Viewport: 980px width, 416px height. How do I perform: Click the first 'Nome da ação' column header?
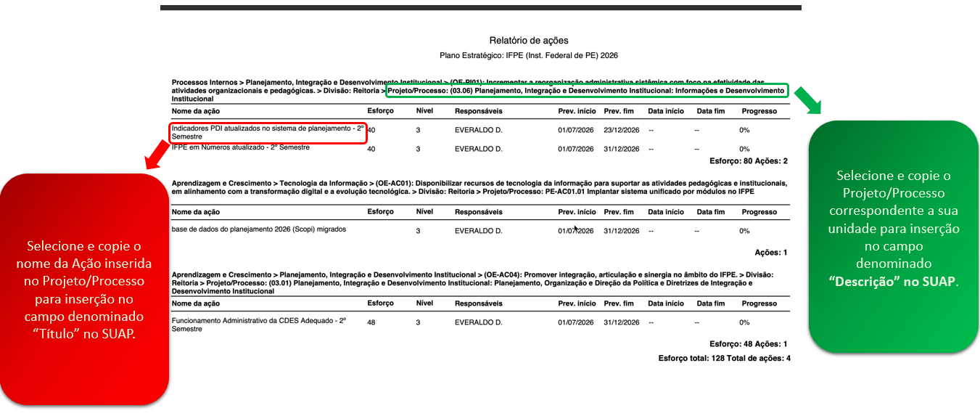[x=196, y=111]
